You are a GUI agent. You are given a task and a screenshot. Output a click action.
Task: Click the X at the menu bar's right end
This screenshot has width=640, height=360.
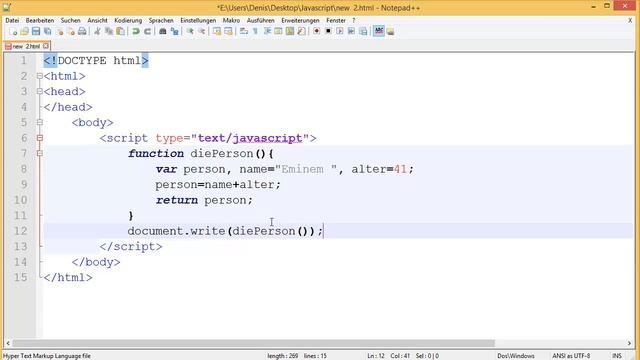point(630,20)
